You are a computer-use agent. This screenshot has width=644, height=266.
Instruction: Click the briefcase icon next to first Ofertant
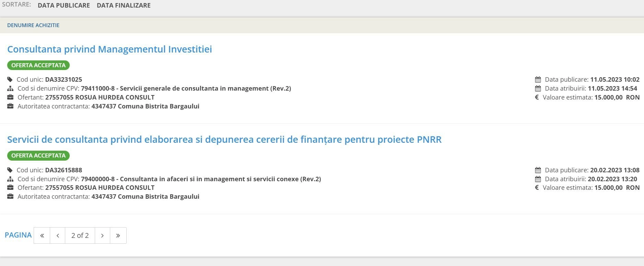click(10, 97)
